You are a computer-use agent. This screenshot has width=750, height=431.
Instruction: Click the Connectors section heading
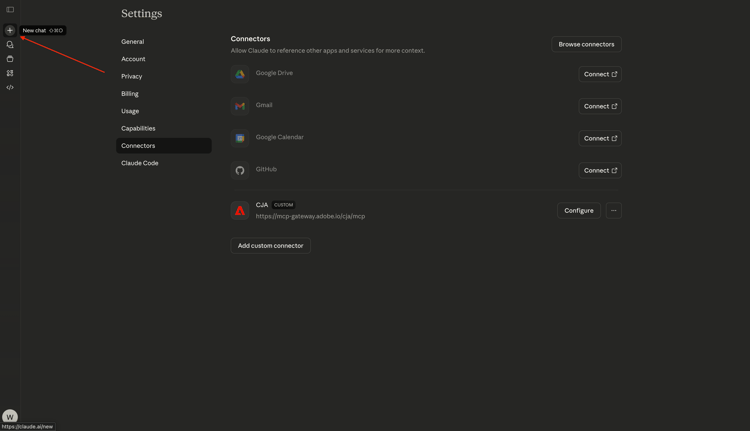click(250, 39)
